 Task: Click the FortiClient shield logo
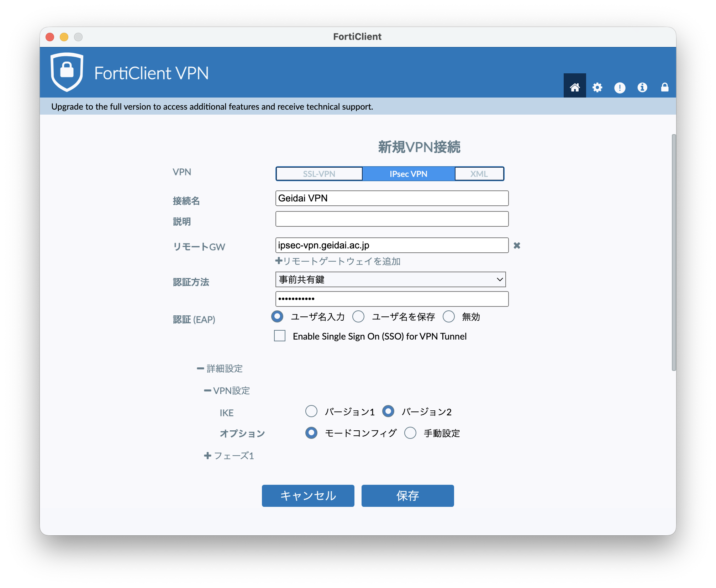(x=67, y=72)
